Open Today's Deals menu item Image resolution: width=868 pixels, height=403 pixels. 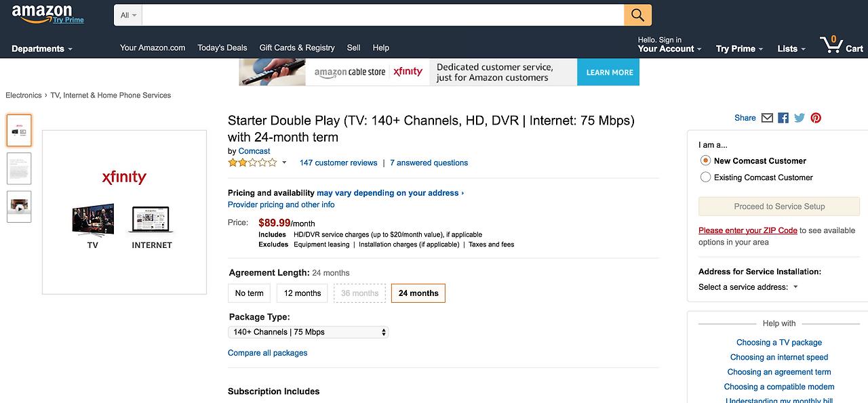222,48
